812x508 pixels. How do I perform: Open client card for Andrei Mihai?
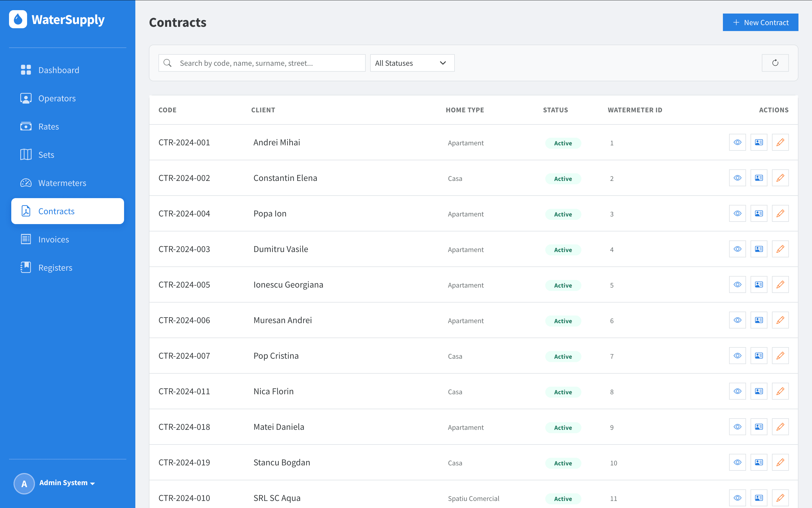tap(759, 143)
